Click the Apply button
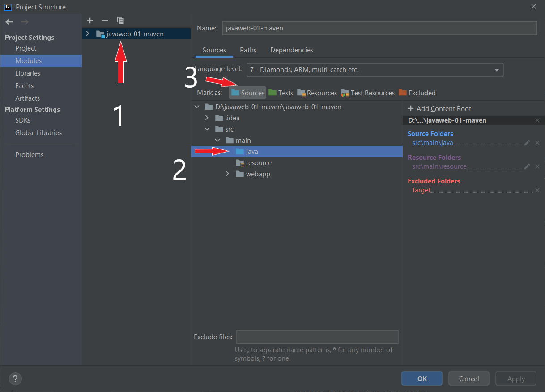545x392 pixels. click(516, 379)
